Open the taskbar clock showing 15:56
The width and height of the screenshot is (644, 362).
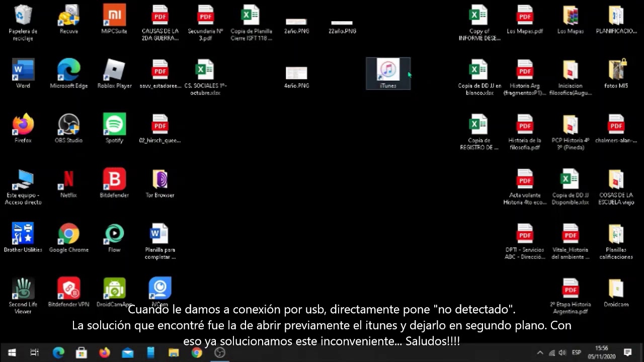click(602, 352)
